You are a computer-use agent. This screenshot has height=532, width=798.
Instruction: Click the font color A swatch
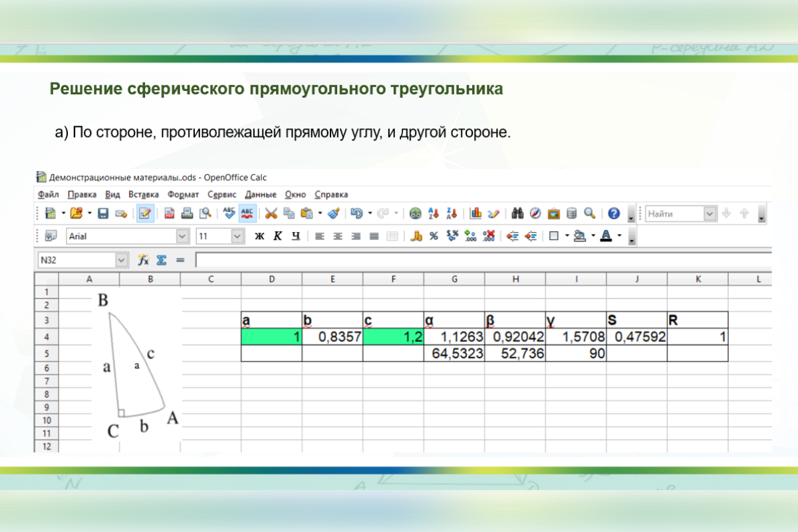[x=606, y=236]
